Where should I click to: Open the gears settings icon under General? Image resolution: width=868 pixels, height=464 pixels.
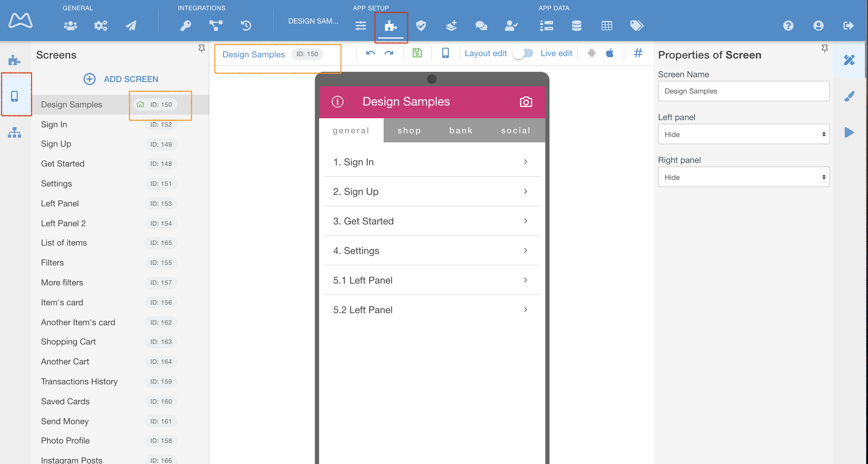(100, 26)
